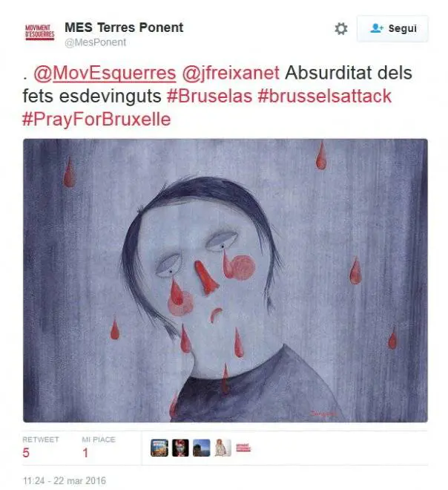This screenshot has width=448, height=490.
Task: Click the Segui follow button
Action: point(392,28)
